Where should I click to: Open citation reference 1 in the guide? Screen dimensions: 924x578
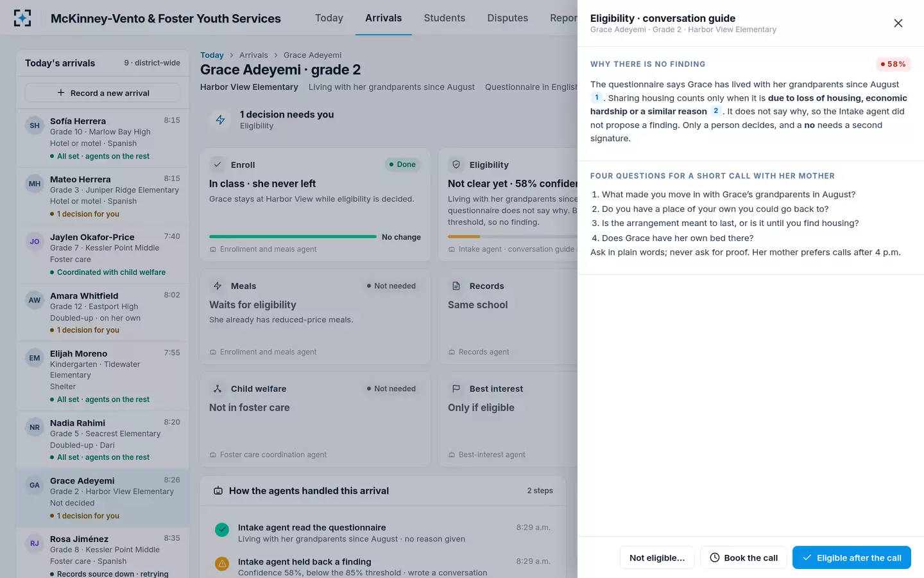[x=597, y=98]
